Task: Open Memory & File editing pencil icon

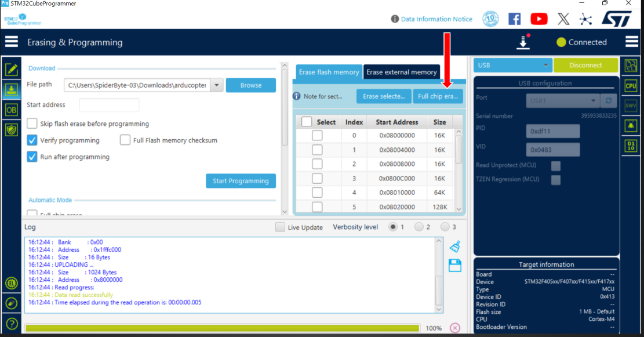Action: [x=11, y=70]
